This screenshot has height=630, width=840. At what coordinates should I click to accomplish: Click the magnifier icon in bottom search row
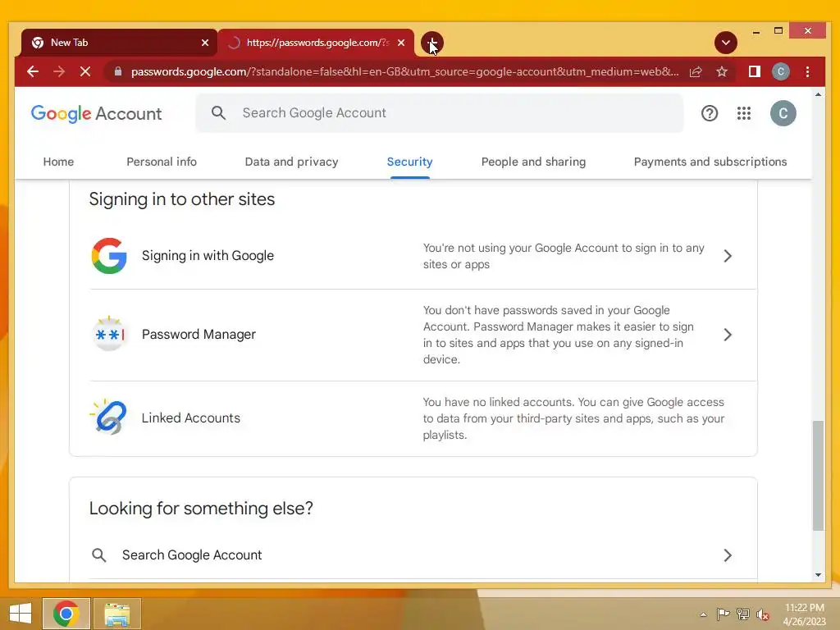pos(98,555)
